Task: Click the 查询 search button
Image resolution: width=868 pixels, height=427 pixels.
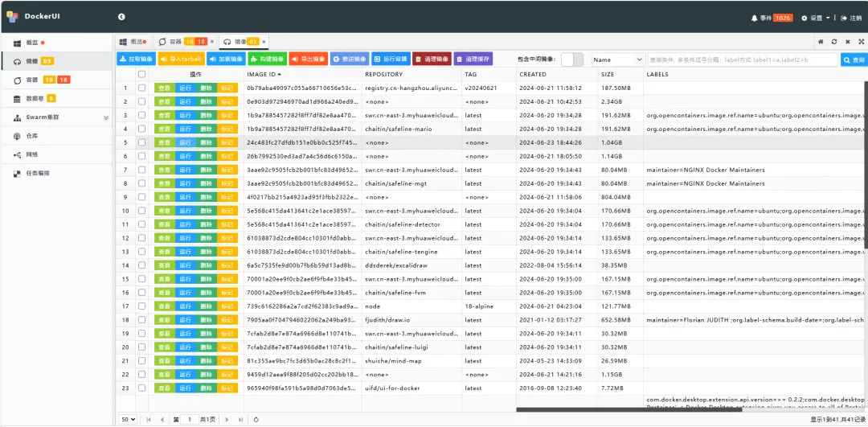Action: pos(854,60)
